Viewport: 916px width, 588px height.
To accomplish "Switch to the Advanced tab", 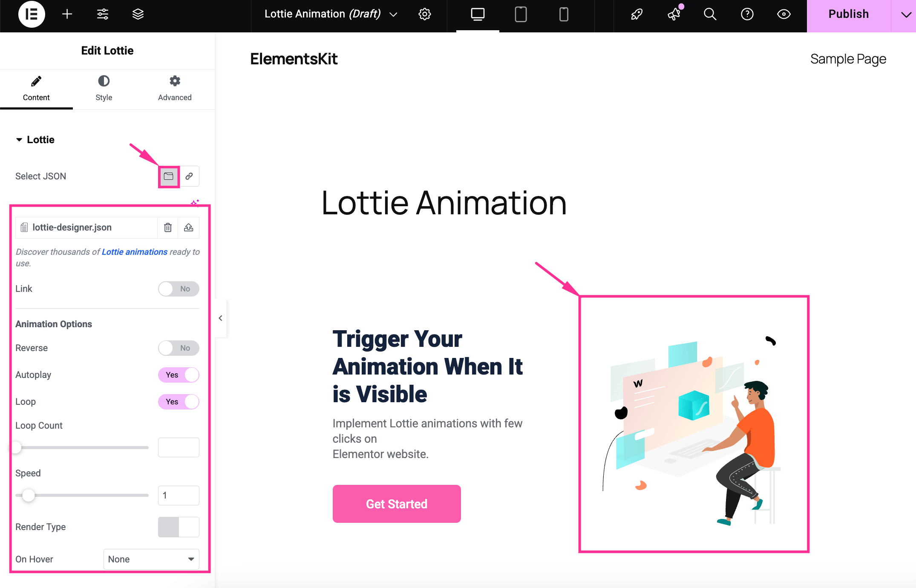I will 174,88.
